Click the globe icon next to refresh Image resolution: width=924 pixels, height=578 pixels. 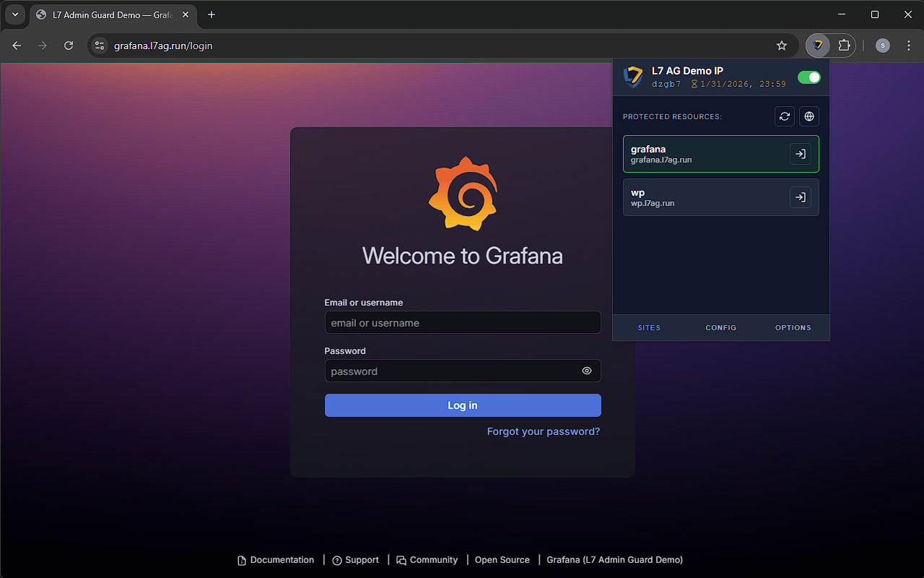pos(809,116)
